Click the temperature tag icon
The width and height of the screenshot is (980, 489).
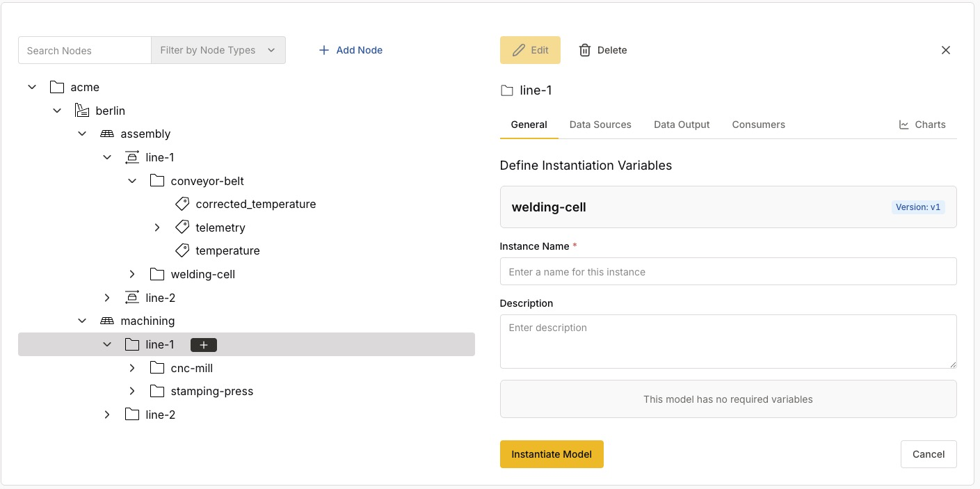point(182,250)
